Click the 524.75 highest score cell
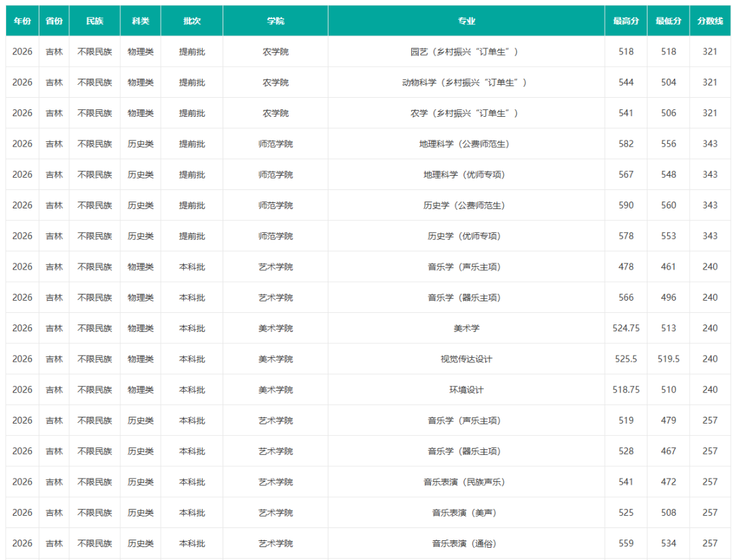Screen dimensions: 733x560 coord(626,328)
